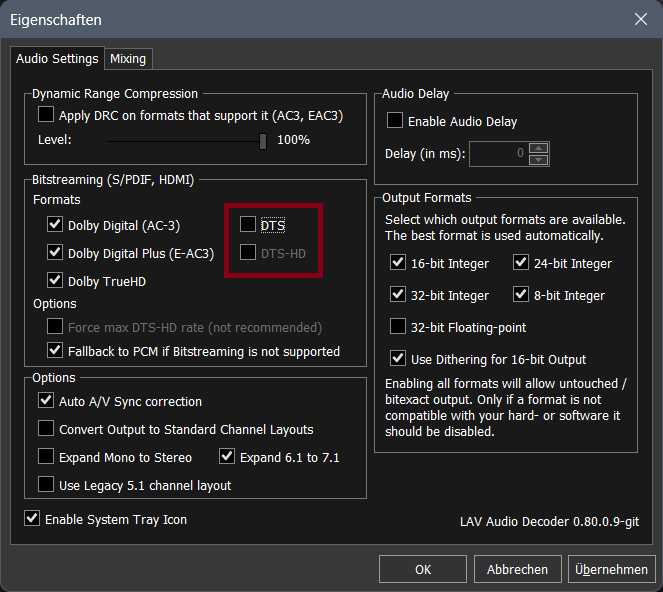Viewport: 663px width, 592px height.
Task: Enable Apply DRC on supported formats
Action: 46,115
